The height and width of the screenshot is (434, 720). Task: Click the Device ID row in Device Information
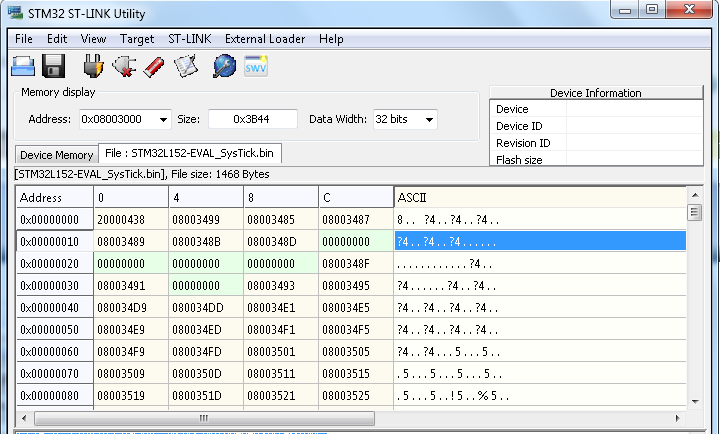click(x=596, y=126)
